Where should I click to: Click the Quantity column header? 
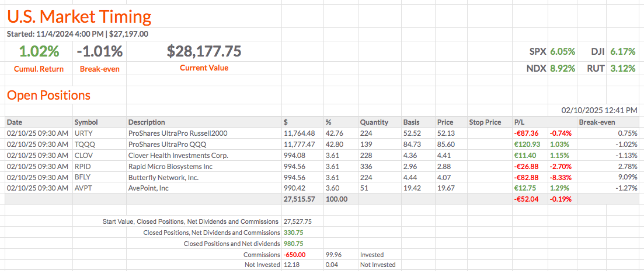click(x=374, y=122)
